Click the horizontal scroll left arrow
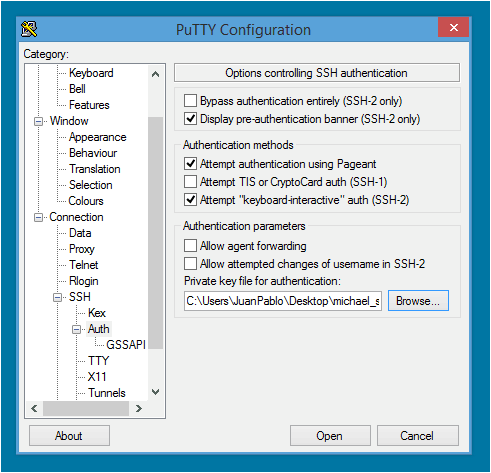 tap(34, 408)
